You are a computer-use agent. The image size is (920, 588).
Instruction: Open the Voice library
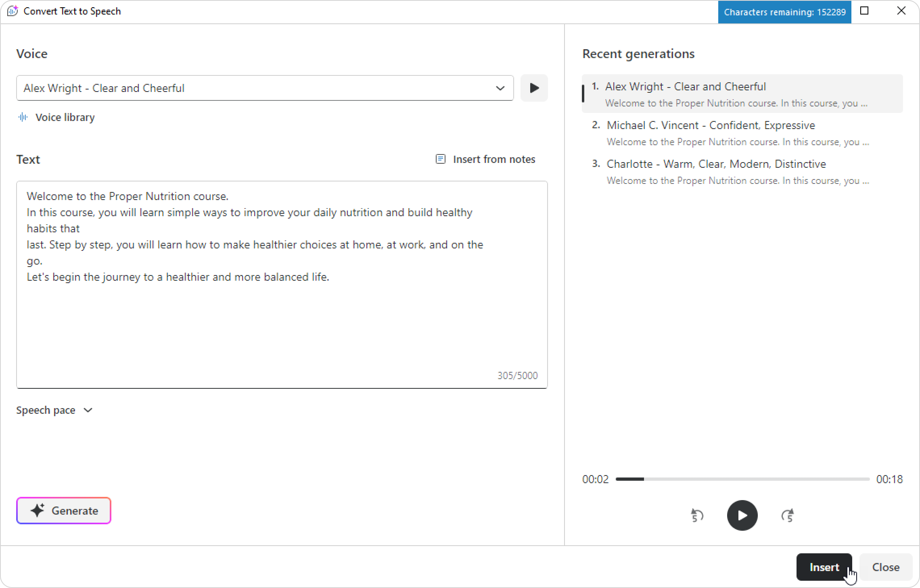tap(56, 117)
